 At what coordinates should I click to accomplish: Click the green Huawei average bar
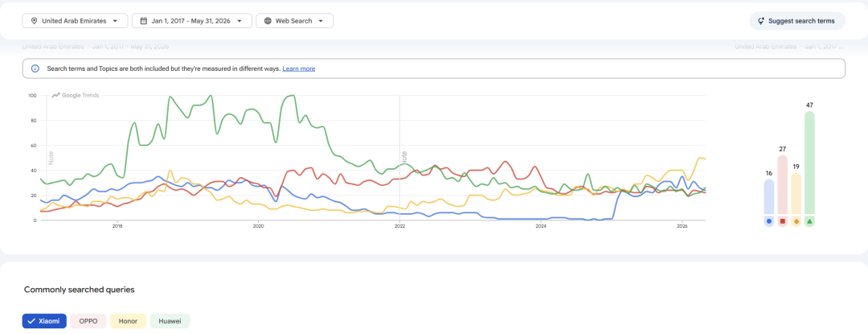[x=810, y=163]
